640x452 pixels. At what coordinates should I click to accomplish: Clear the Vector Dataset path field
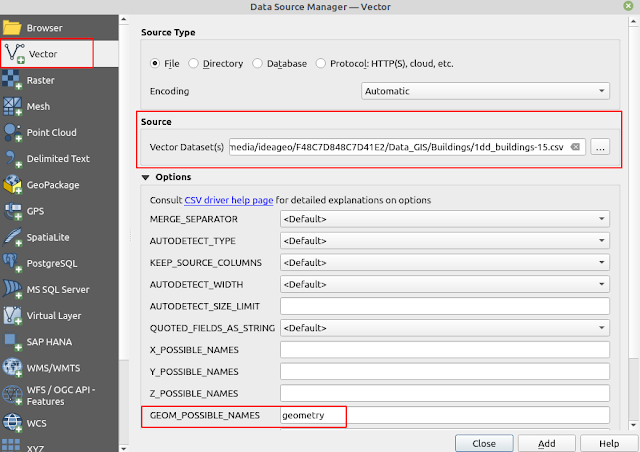[x=575, y=147]
